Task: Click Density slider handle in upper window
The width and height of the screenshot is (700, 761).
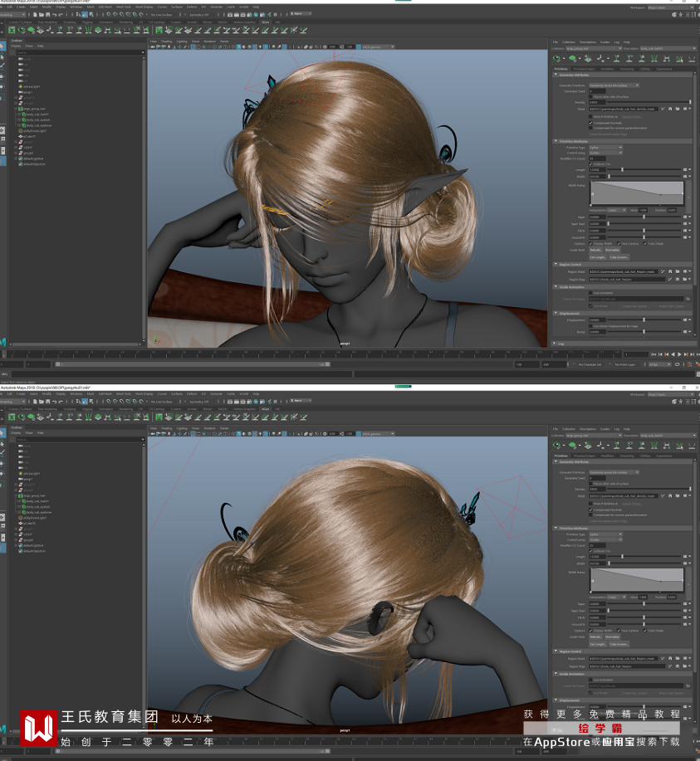Action: [690, 102]
